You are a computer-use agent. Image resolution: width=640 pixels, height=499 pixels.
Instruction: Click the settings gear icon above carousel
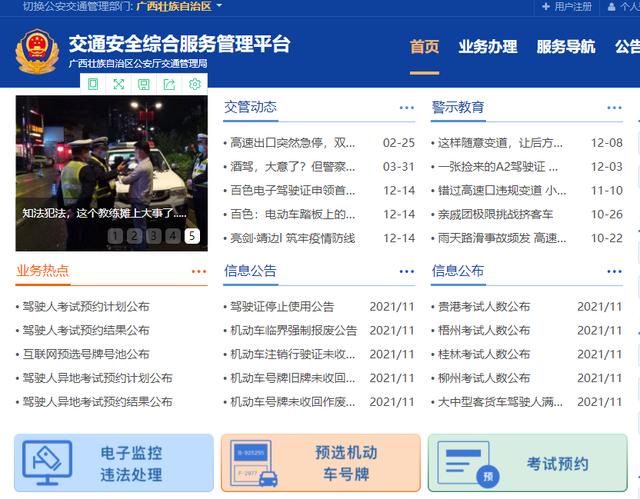pos(195,84)
